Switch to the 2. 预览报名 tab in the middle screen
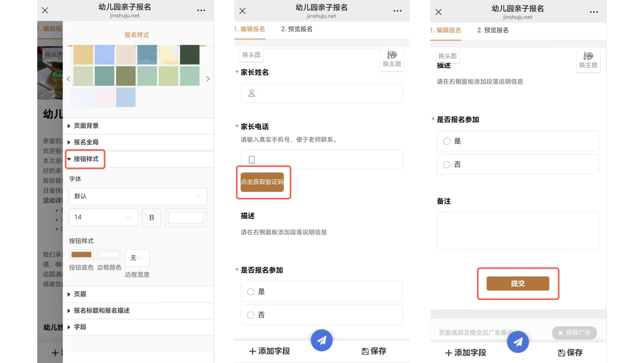Viewport: 644px width, 363px height. (x=297, y=29)
